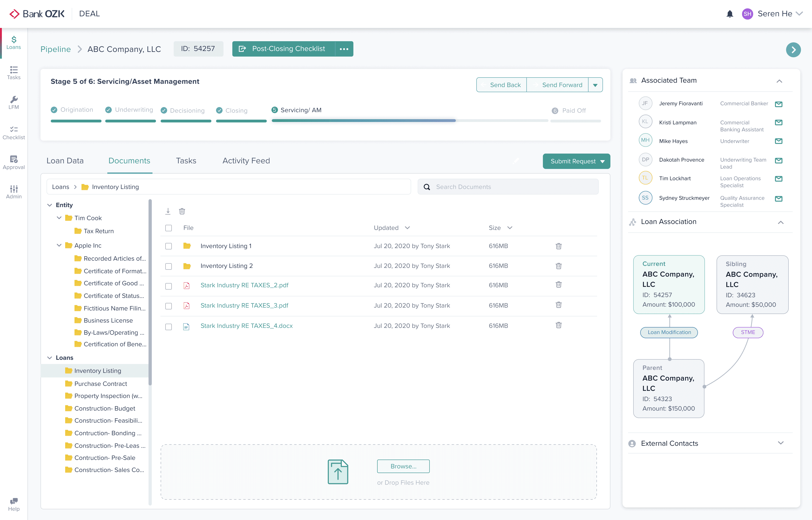
Task: Click three-dots menu beside Post-Closing Checklist
Action: click(344, 49)
